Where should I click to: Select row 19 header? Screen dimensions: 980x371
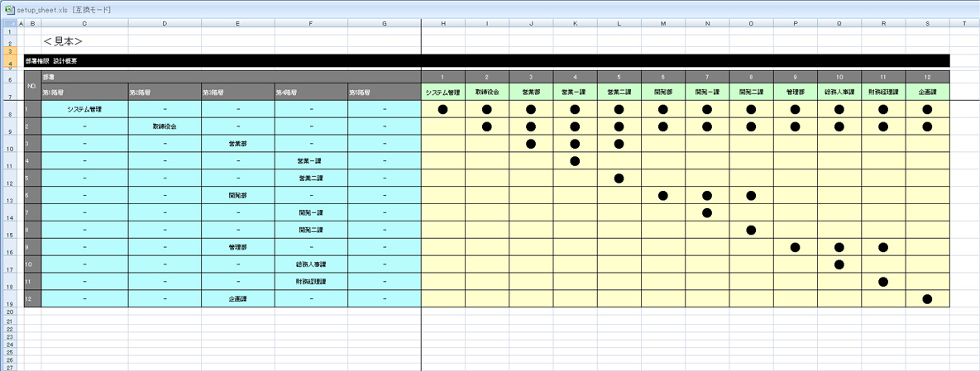(9, 305)
